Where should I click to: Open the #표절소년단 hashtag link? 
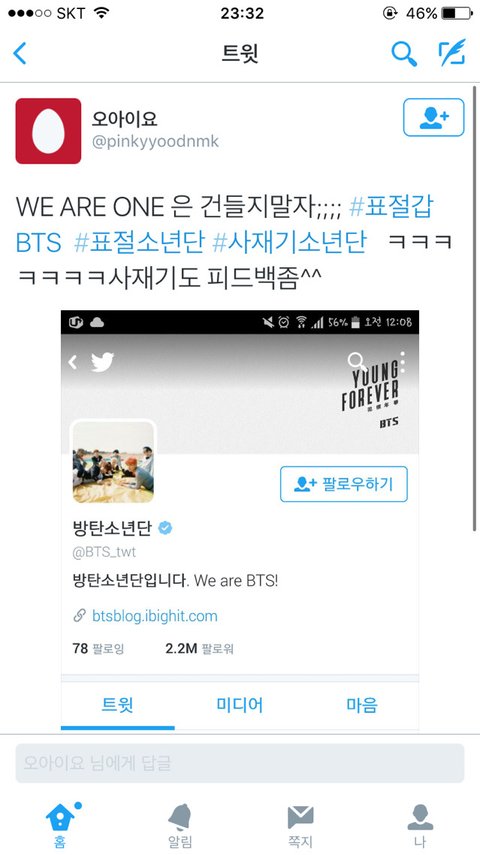tap(139, 242)
